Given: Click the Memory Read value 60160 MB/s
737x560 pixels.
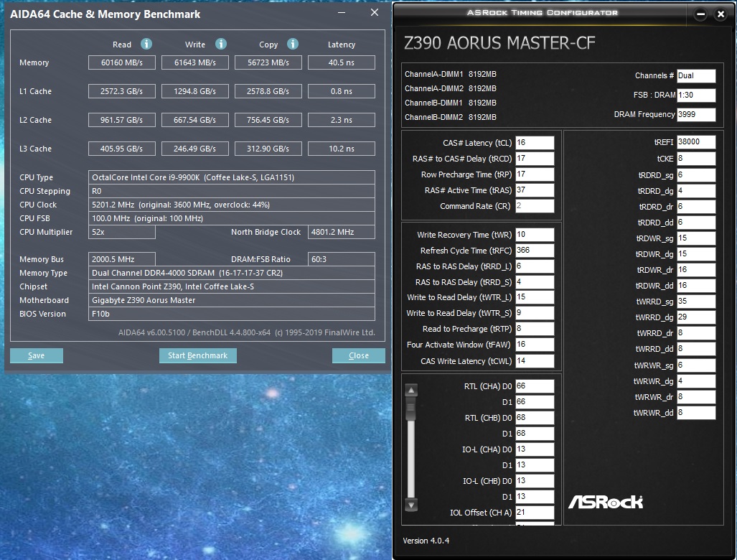Looking at the screenshot, I should pyautogui.click(x=122, y=62).
